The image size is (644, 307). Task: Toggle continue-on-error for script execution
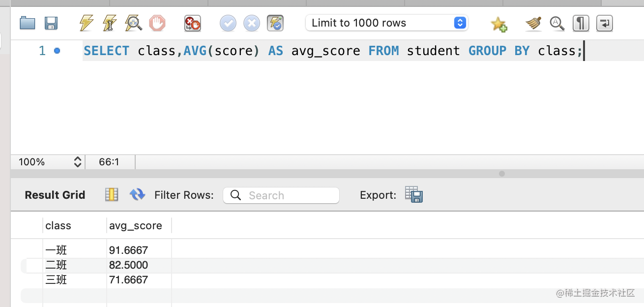click(192, 23)
